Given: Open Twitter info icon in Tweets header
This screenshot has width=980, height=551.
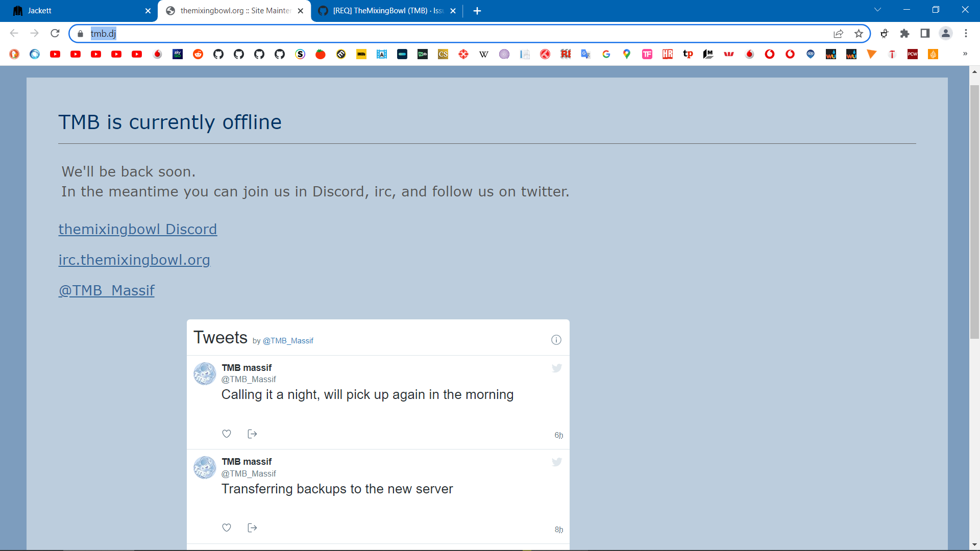Looking at the screenshot, I should click(x=556, y=340).
